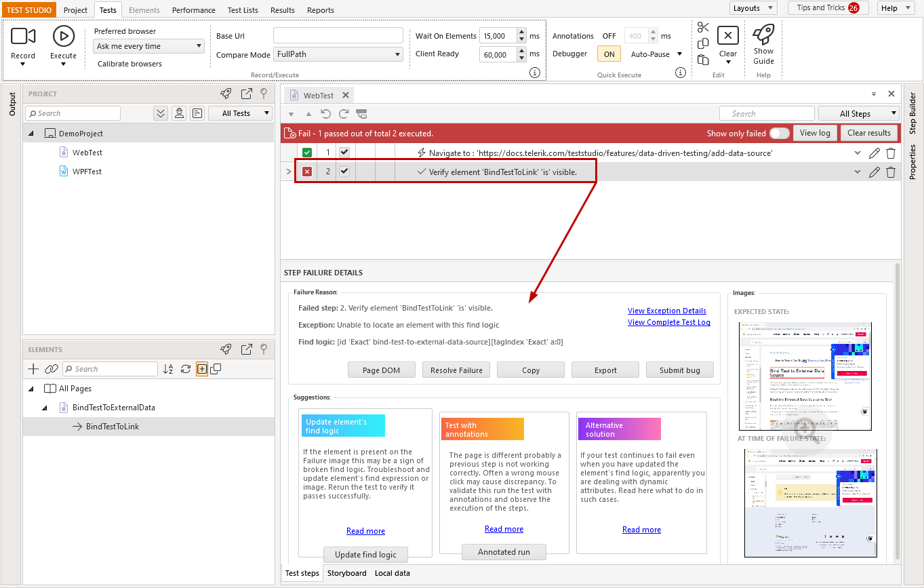Switch to the Performance tab
This screenshot has height=588, width=924.
(193, 10)
